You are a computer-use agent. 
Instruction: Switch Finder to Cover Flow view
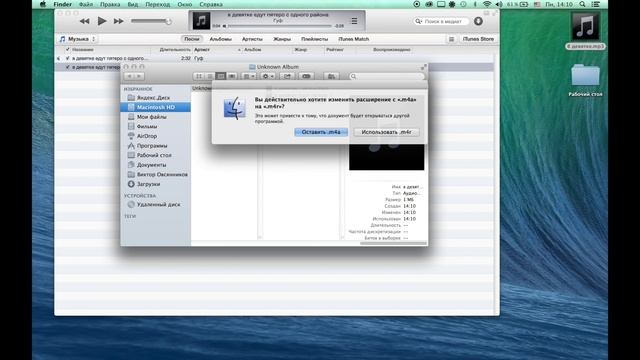231,76
